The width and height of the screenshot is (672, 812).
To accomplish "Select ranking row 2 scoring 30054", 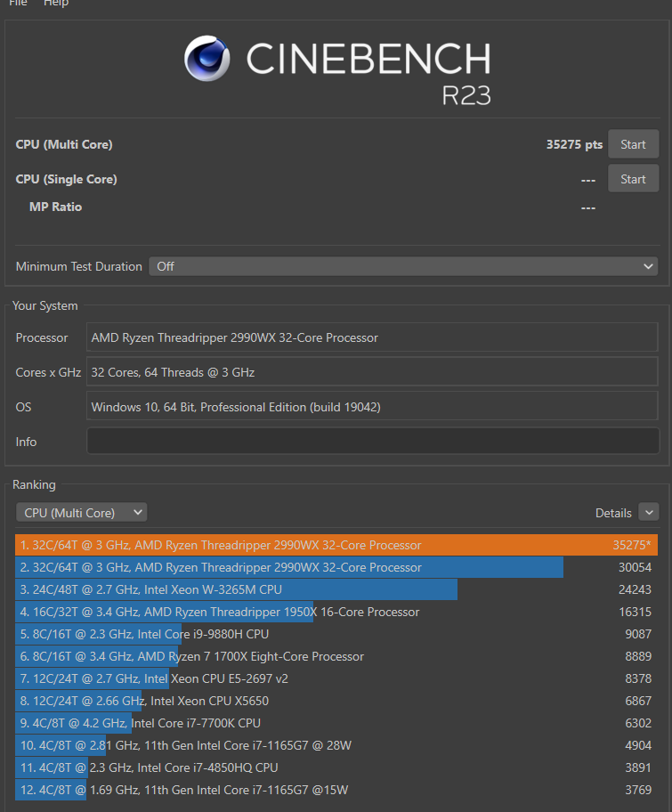I will (x=336, y=567).
